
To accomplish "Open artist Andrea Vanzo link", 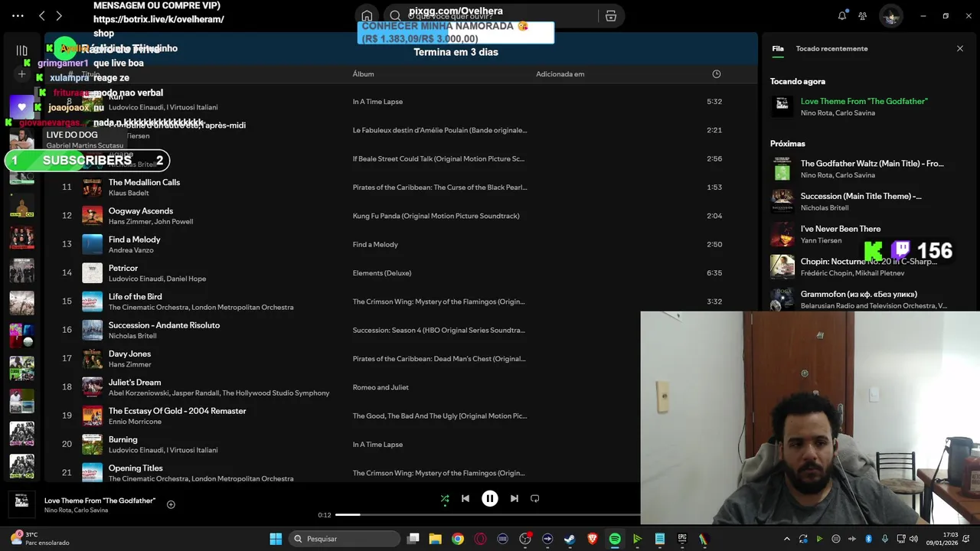I will (x=130, y=250).
